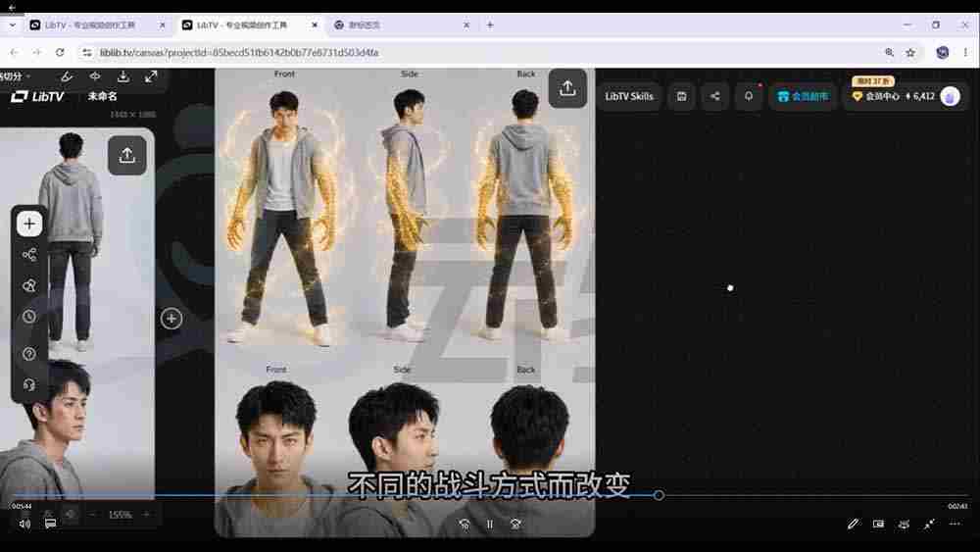
Task: Click the video progress bar handle
Action: tap(659, 494)
